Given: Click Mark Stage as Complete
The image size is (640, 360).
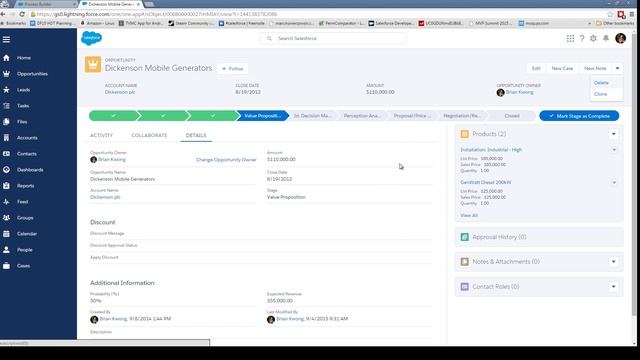Looking at the screenshot, I should point(579,116).
